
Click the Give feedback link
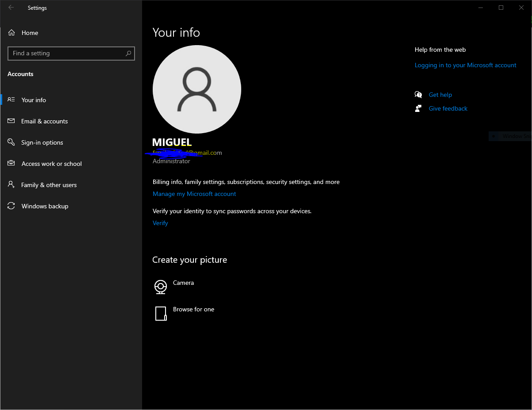click(448, 108)
